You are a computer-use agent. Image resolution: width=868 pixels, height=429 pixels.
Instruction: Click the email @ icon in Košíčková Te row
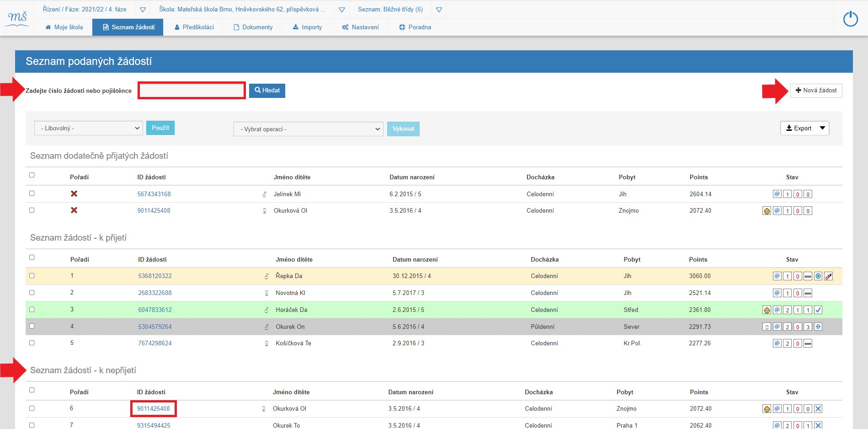[777, 343]
